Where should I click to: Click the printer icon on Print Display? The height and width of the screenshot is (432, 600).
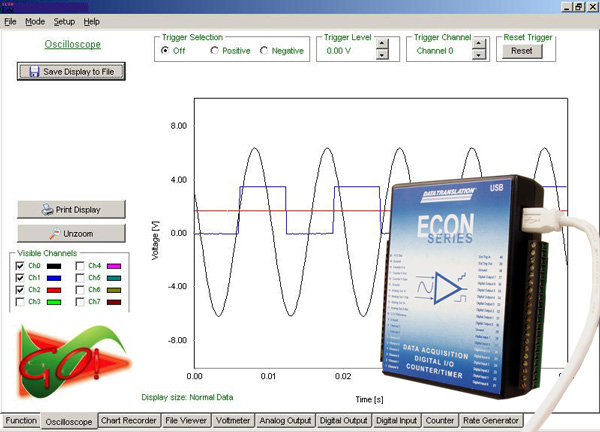pyautogui.click(x=47, y=210)
